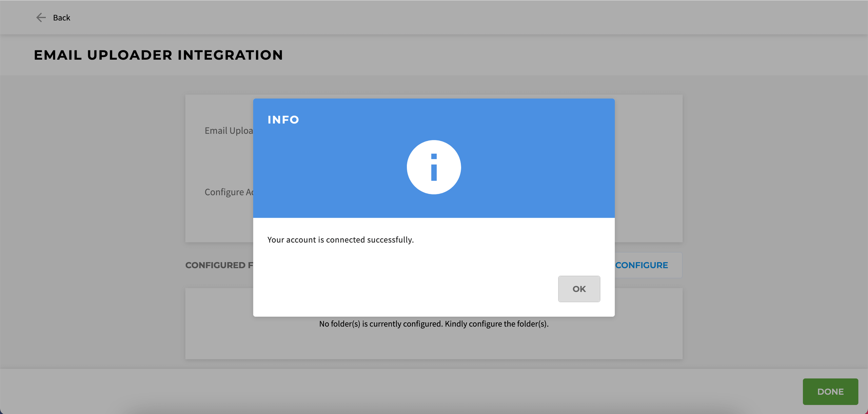Click the green DONE button
The width and height of the screenshot is (868, 414).
pyautogui.click(x=830, y=392)
